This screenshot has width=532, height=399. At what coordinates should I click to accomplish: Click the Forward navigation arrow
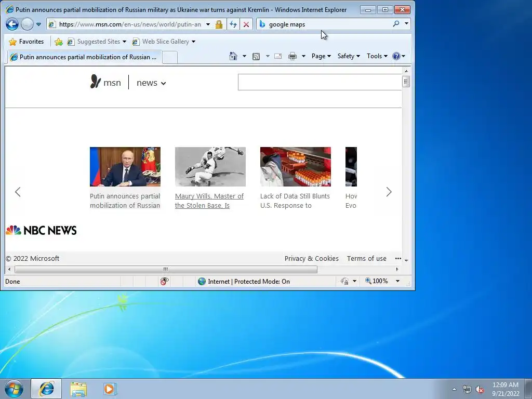[27, 24]
